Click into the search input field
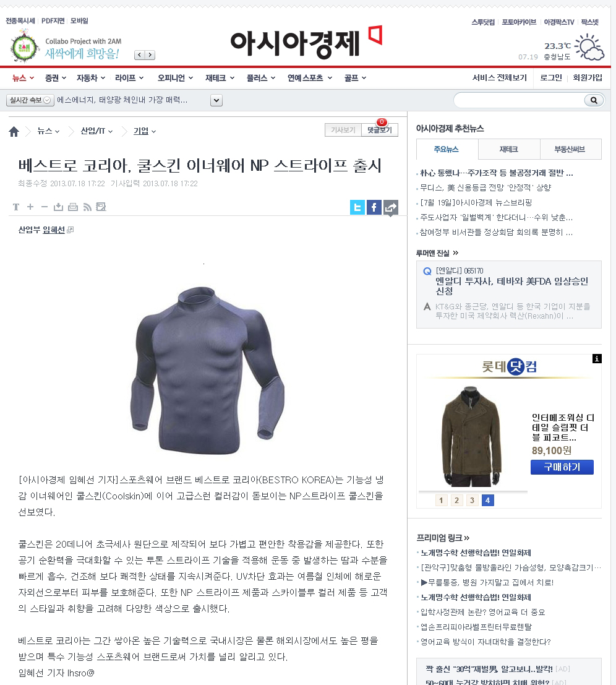The height and width of the screenshot is (685, 616). [x=520, y=100]
